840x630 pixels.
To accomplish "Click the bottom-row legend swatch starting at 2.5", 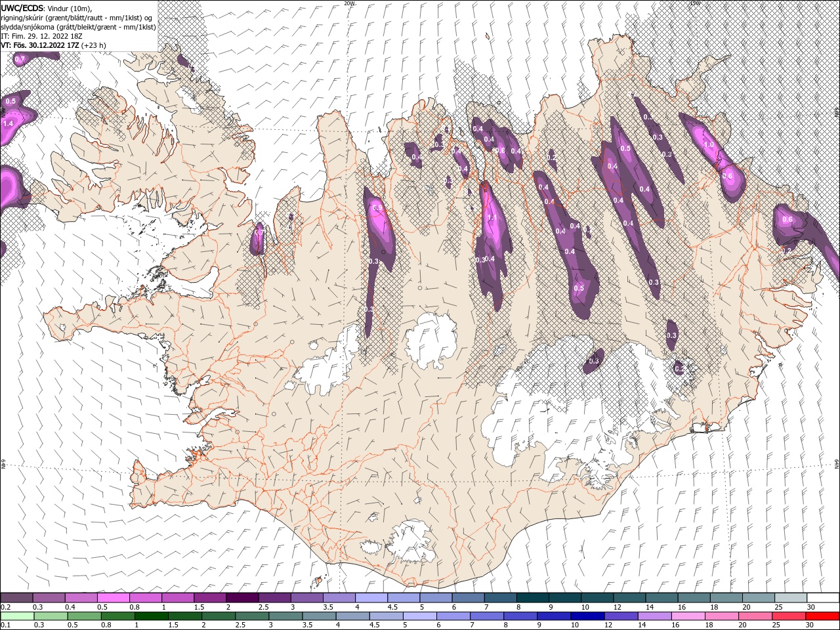I will coord(251,616).
